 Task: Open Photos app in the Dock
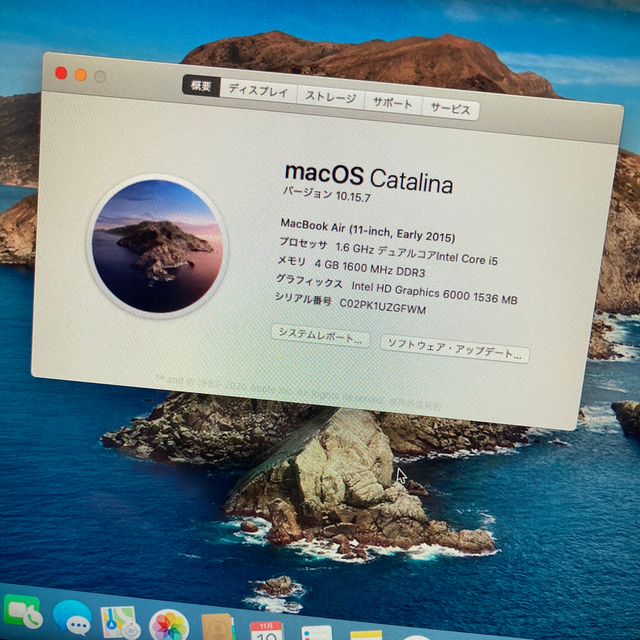coord(169,625)
